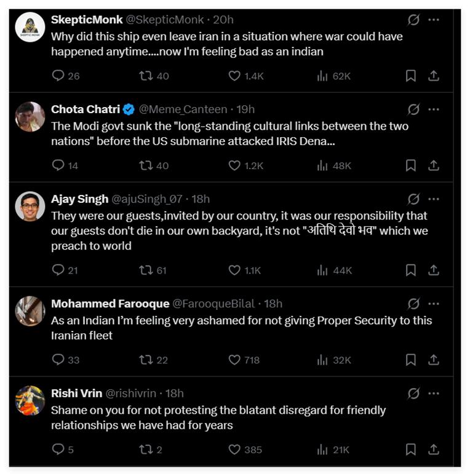
Task: Open Ajay Singh's profile name
Action: [79, 199]
